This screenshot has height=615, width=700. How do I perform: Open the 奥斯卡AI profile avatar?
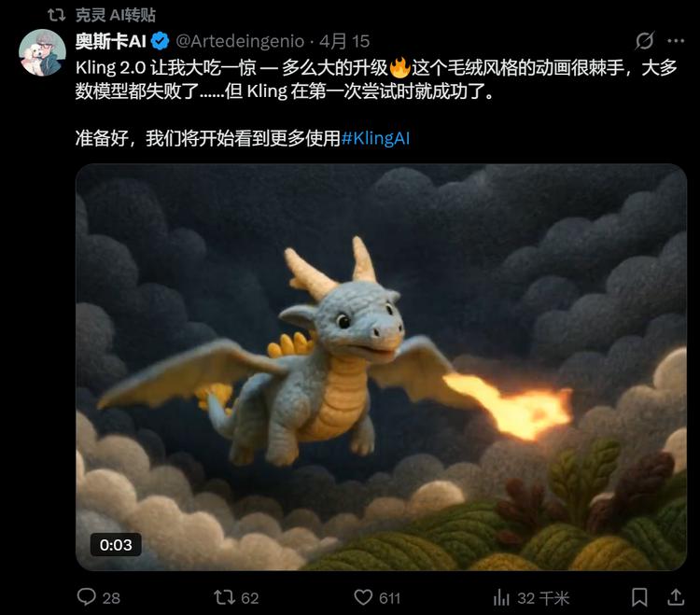coord(42,52)
